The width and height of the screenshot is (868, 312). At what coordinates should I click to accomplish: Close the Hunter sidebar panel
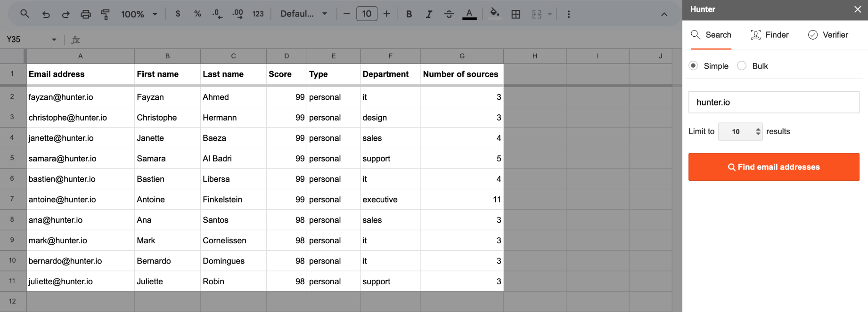coord(858,9)
